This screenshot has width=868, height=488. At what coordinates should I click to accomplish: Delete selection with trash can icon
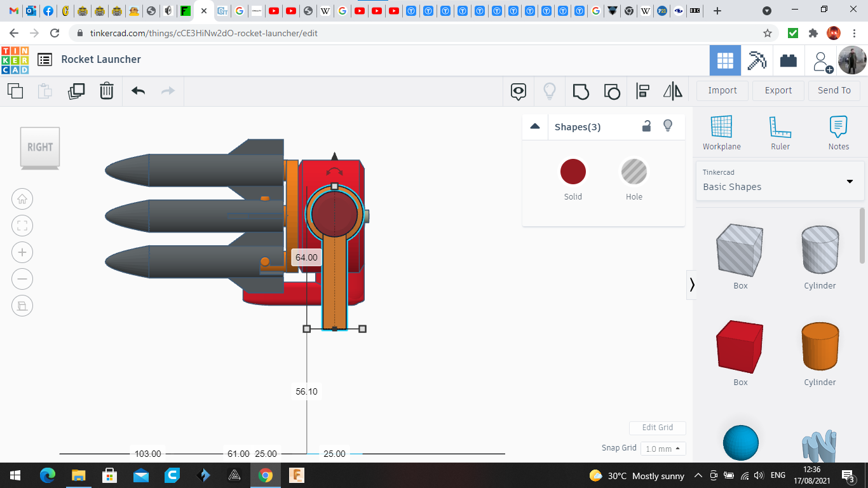click(x=107, y=91)
